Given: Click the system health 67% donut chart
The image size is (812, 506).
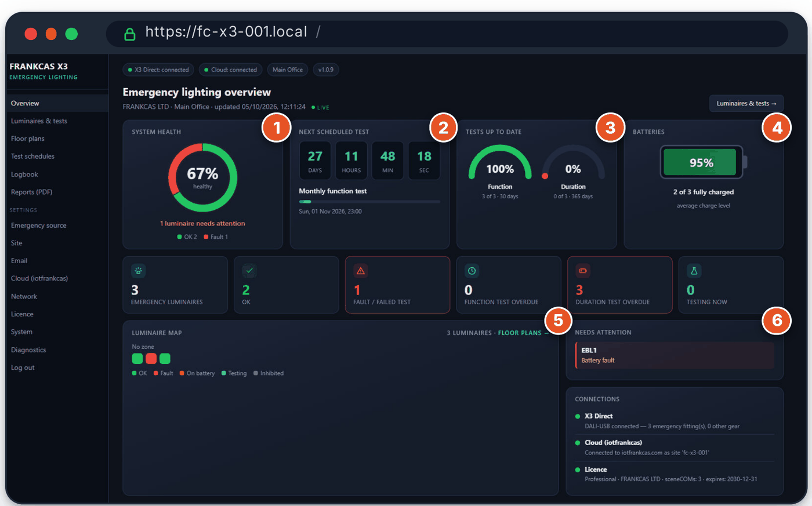Looking at the screenshot, I should [x=202, y=177].
